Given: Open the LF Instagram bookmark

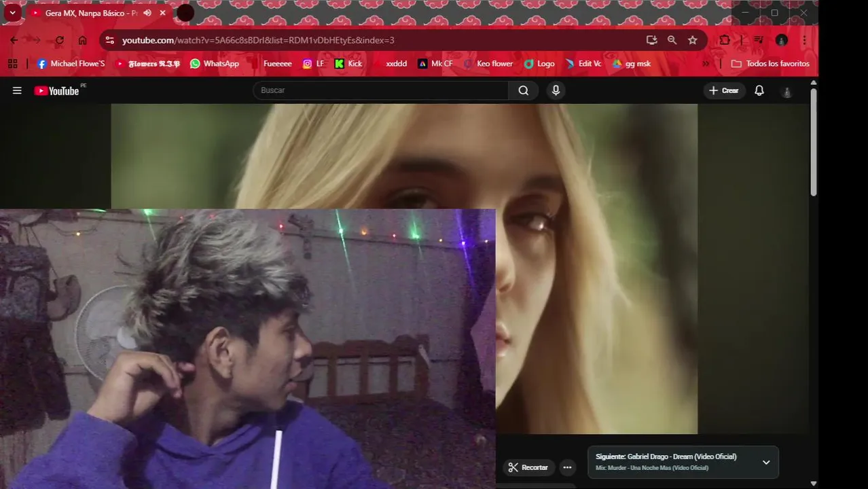Looking at the screenshot, I should point(314,63).
